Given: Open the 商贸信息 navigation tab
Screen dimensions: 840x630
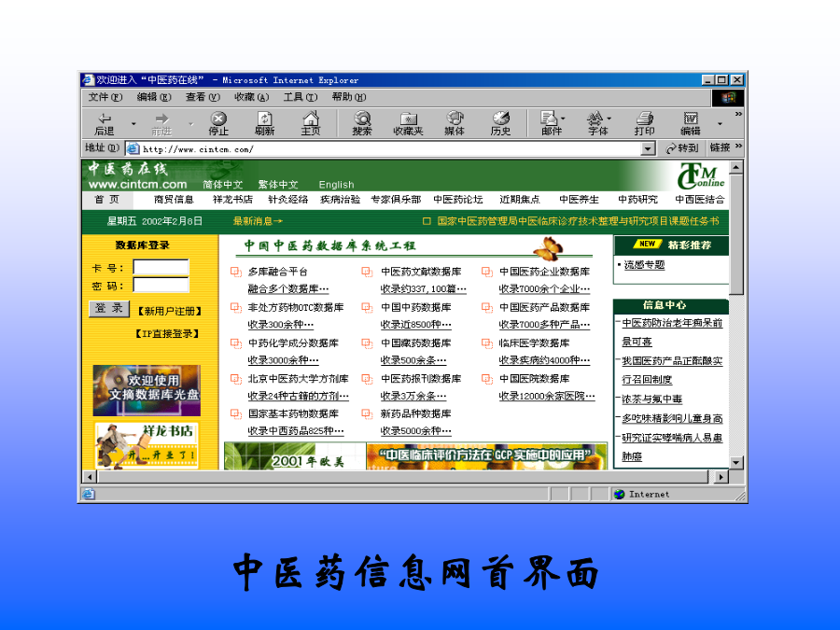Looking at the screenshot, I should pyautogui.click(x=174, y=200).
